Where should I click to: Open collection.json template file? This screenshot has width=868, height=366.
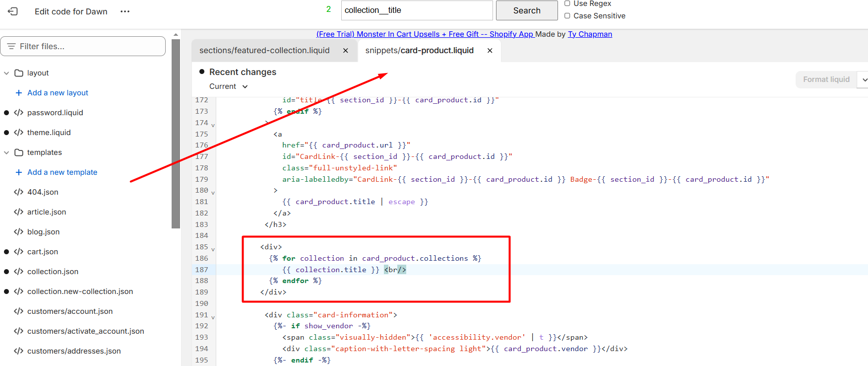53,272
